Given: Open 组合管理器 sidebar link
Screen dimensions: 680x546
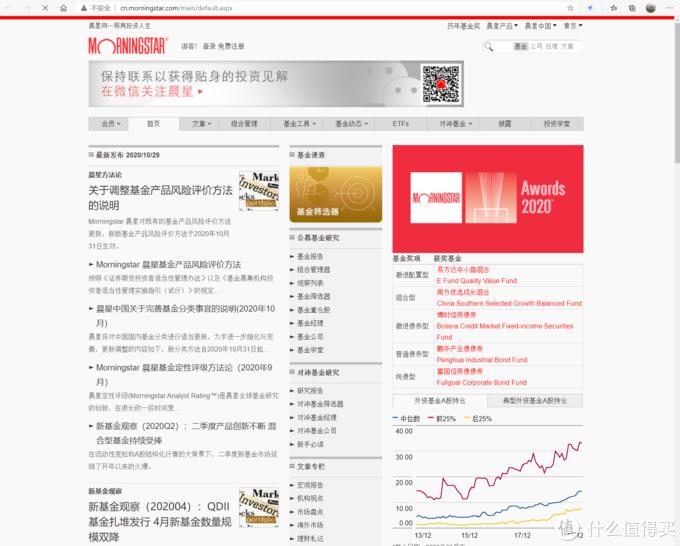Looking at the screenshot, I should click(314, 270).
